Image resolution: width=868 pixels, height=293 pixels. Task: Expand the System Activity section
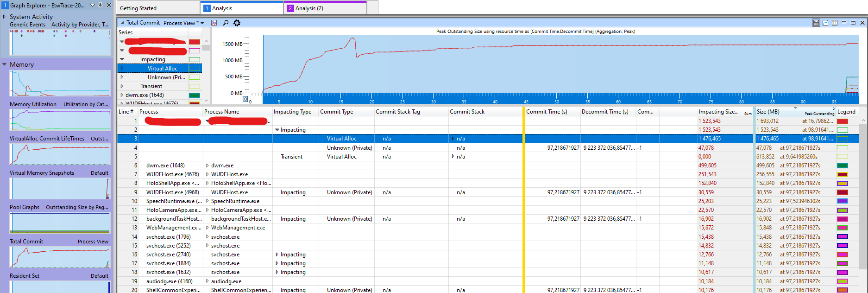[x=4, y=17]
